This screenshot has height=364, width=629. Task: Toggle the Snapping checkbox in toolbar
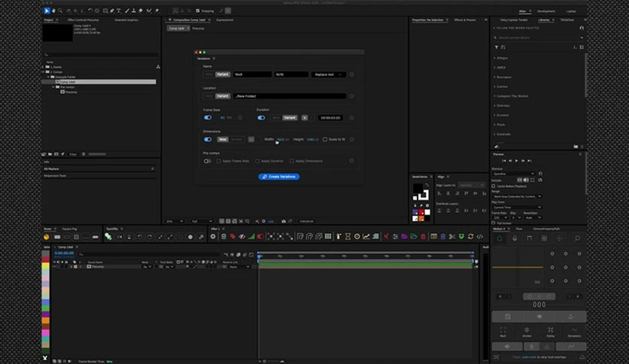point(198,11)
